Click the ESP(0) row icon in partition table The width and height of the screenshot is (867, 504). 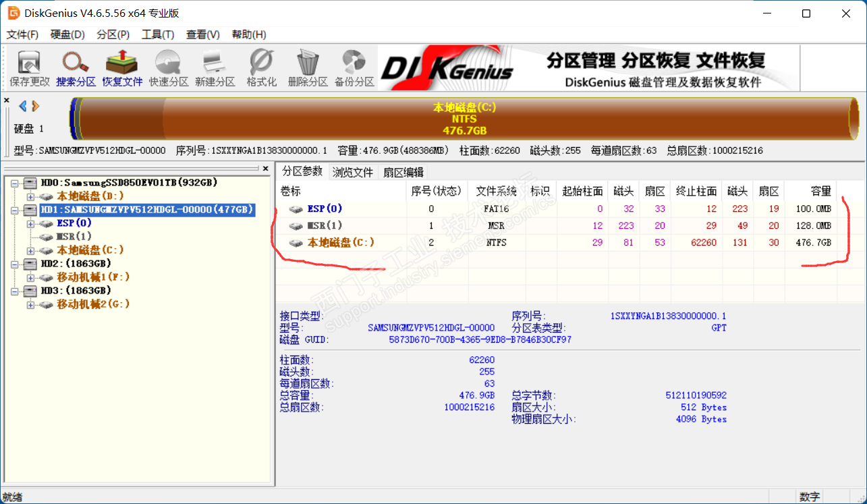(x=296, y=209)
